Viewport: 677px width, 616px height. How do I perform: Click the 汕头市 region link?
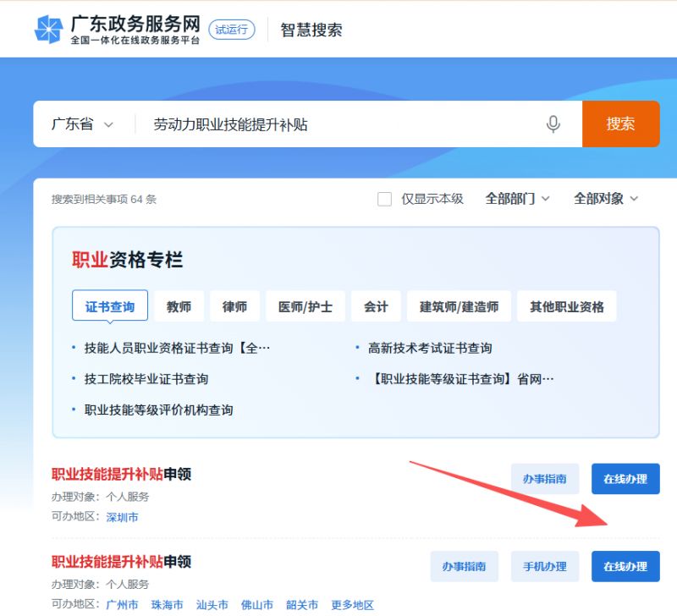(212, 605)
